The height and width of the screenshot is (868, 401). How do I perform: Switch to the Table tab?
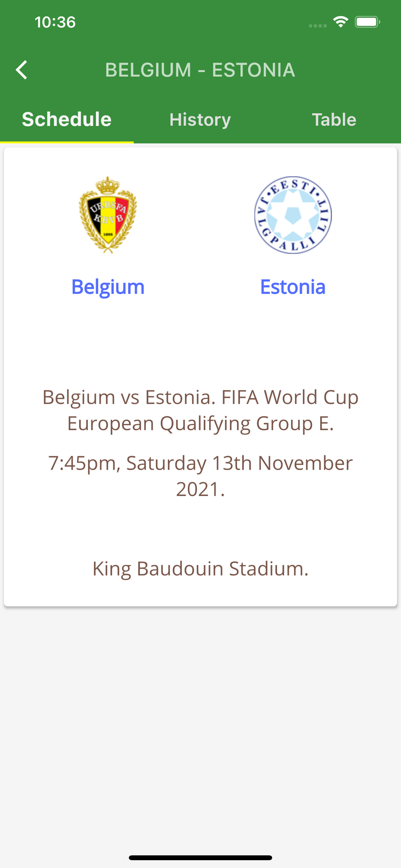tap(334, 119)
